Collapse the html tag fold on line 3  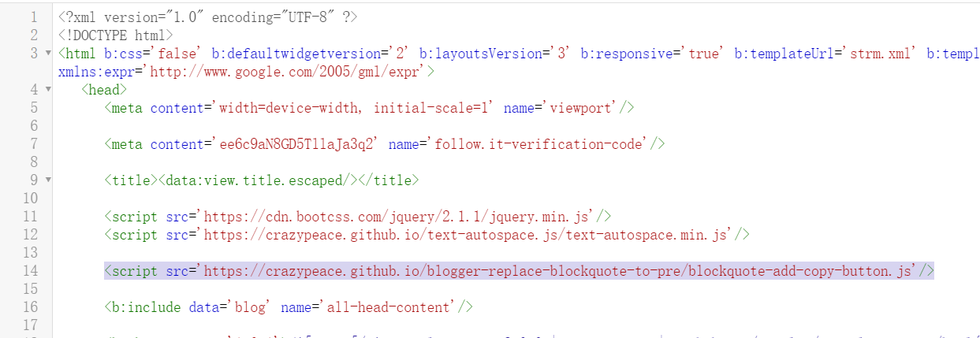point(48,54)
